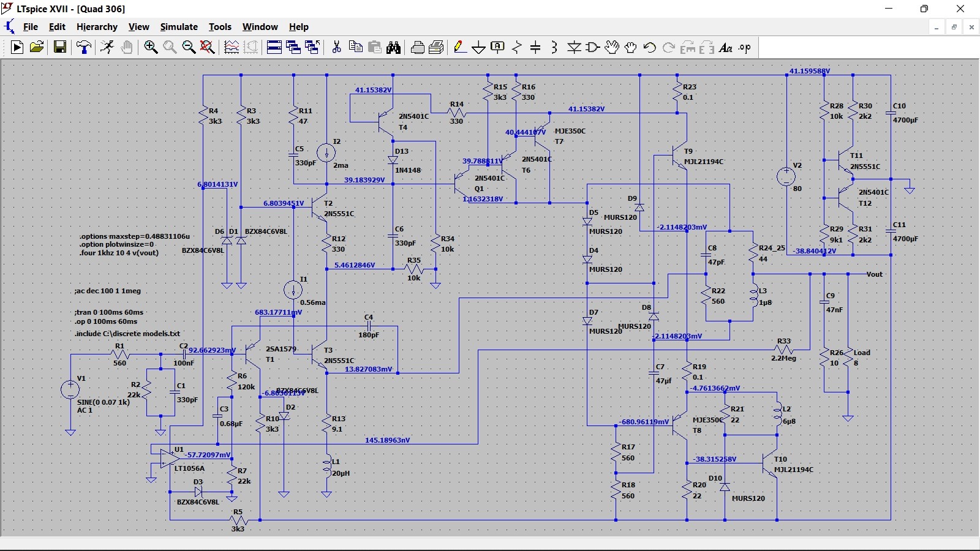The width and height of the screenshot is (980, 551).
Task: Open a file with folder icon
Action: (37, 47)
